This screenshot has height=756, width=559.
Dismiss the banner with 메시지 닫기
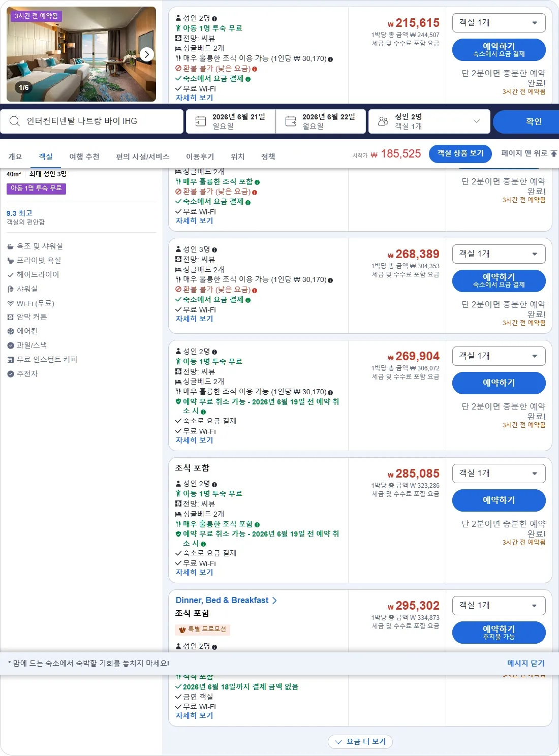pyautogui.click(x=526, y=664)
